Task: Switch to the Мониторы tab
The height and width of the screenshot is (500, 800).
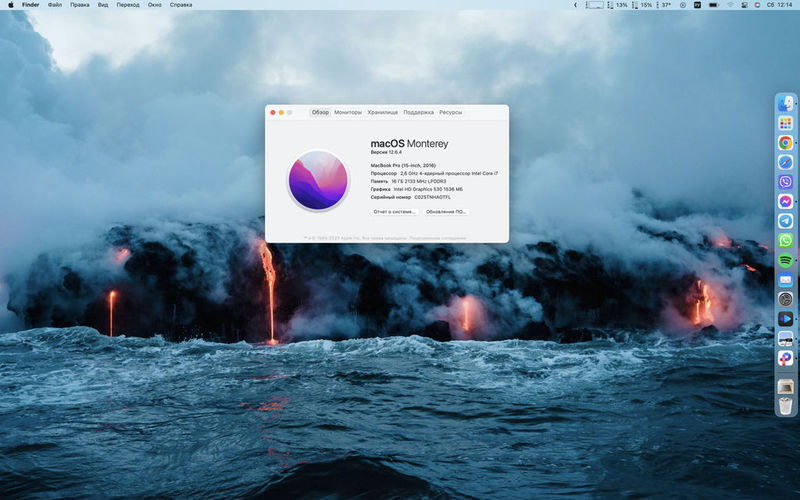Action: click(x=348, y=112)
